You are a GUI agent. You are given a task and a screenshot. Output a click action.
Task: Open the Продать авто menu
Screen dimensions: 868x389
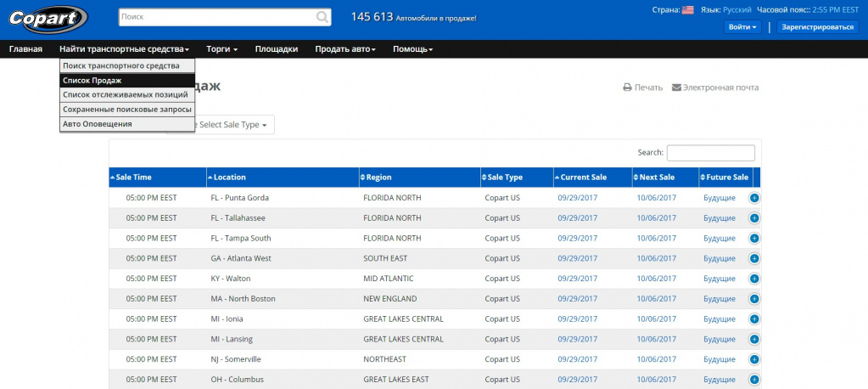[x=345, y=49]
